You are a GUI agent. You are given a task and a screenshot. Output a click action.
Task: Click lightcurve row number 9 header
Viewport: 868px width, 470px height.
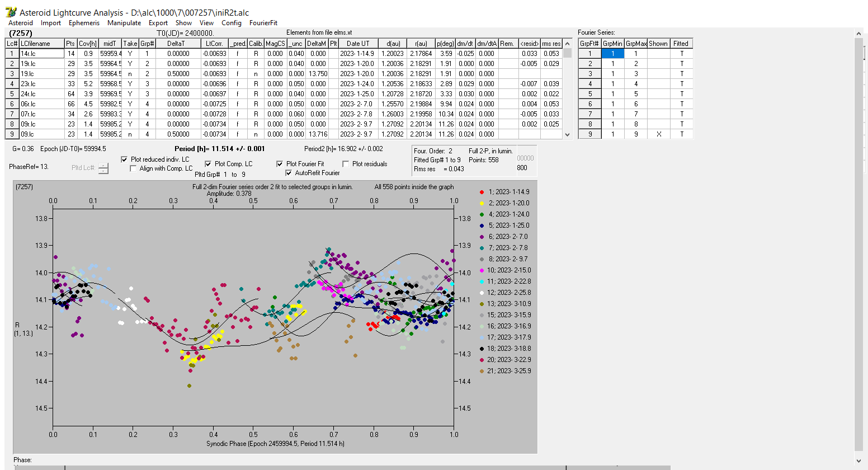pos(12,134)
